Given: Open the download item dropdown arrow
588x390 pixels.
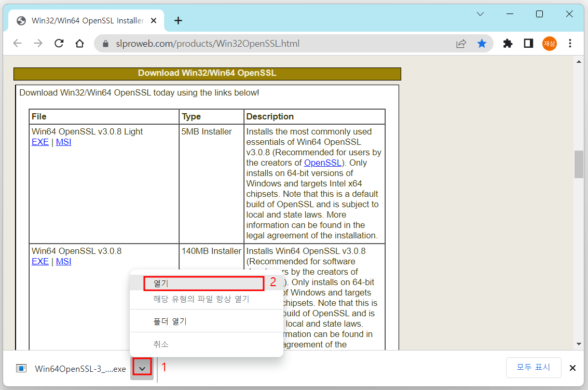Looking at the screenshot, I should pos(142,368).
